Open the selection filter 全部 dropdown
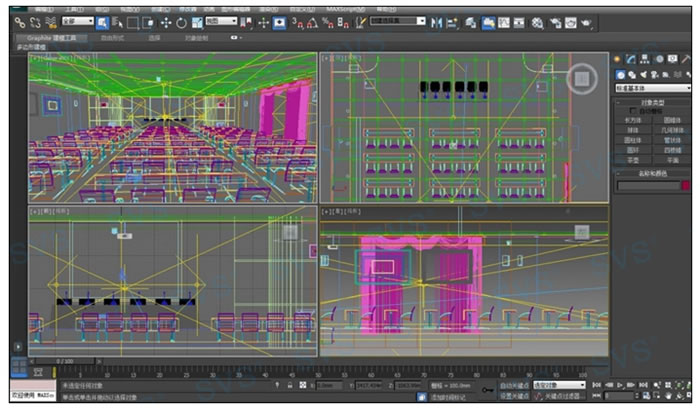 coord(76,21)
